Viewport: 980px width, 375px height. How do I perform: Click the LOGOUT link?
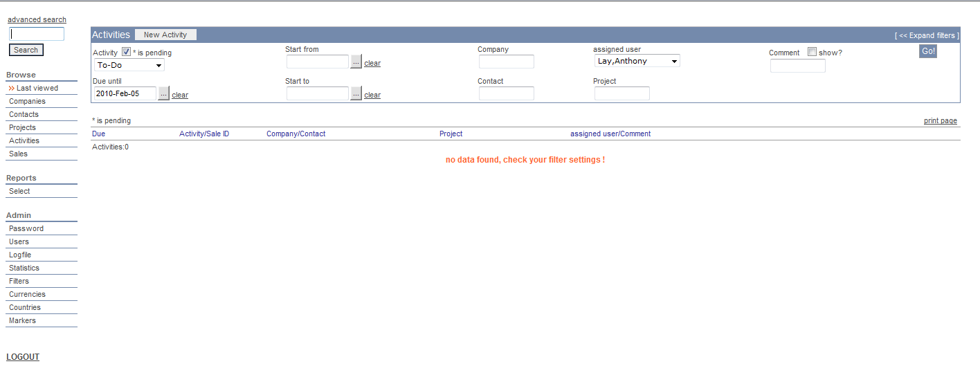point(23,357)
